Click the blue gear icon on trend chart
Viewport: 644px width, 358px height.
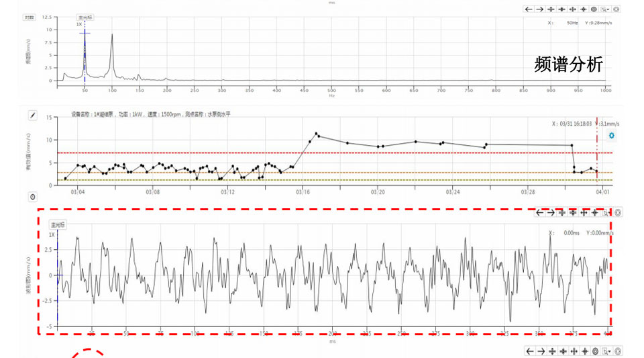(x=611, y=136)
